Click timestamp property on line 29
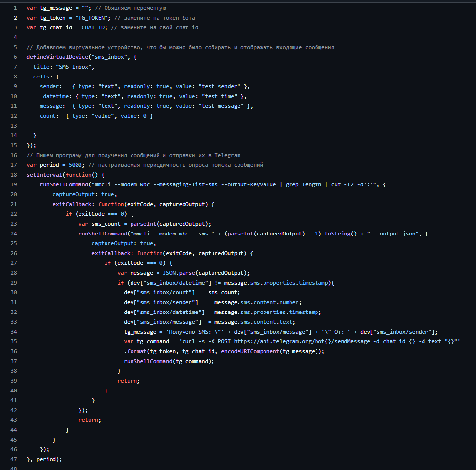The width and height of the screenshot is (476, 470). pos(313,283)
